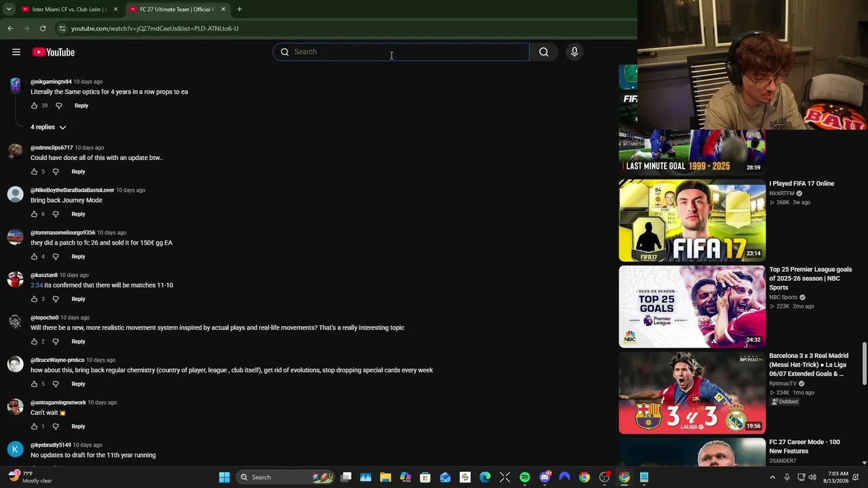Image resolution: width=868 pixels, height=488 pixels.
Task: View site information icon in address bar
Action: pos(62,28)
